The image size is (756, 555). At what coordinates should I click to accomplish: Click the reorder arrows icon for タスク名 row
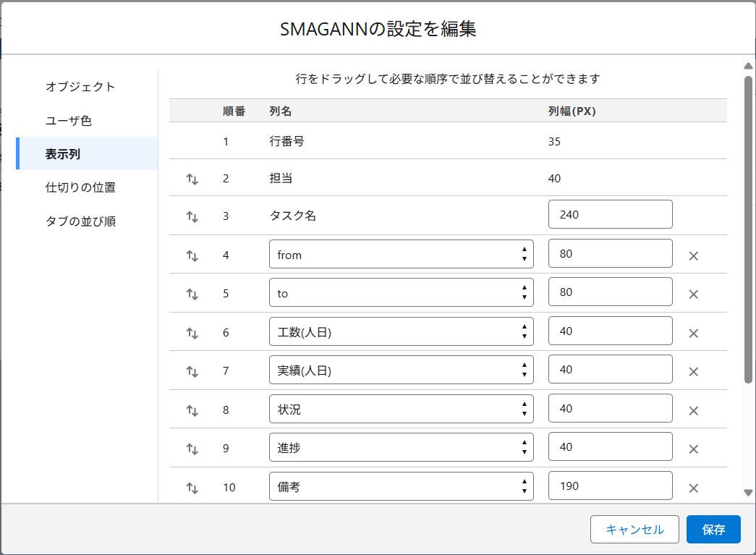192,216
